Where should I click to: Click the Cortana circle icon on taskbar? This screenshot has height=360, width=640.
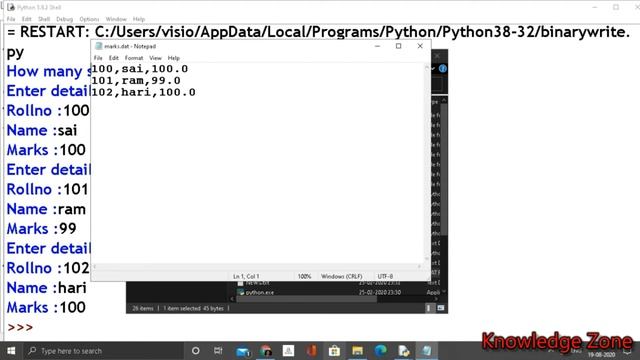tap(196, 351)
